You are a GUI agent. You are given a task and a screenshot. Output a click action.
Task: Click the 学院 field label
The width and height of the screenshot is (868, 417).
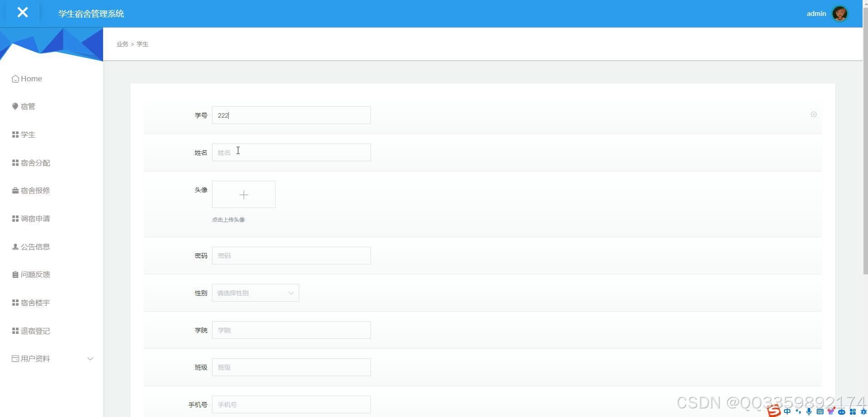(201, 330)
